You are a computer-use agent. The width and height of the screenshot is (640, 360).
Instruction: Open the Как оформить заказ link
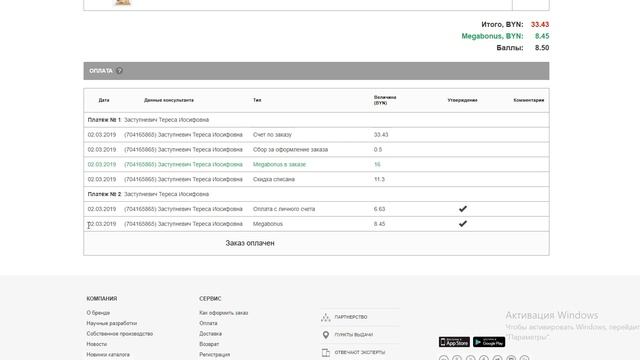(x=224, y=313)
